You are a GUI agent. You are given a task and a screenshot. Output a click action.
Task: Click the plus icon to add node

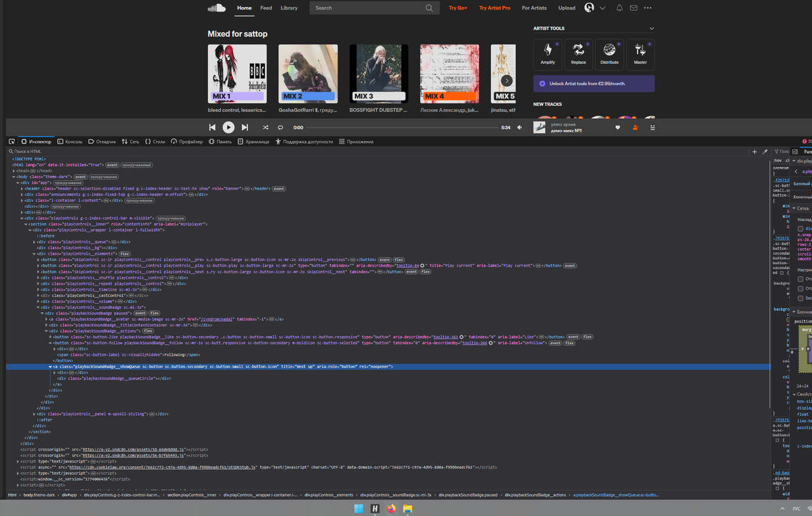[754, 152]
